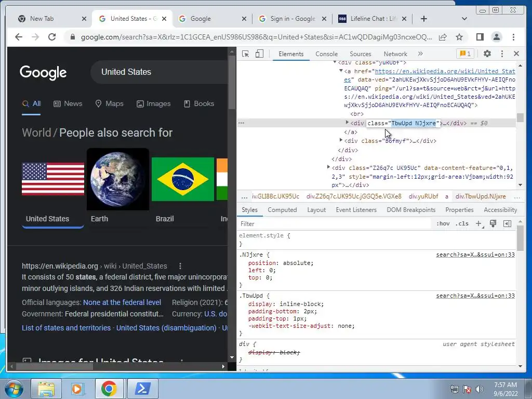The width and height of the screenshot is (532, 399).
Task: Click the inspect element picker icon
Action: tap(245, 54)
